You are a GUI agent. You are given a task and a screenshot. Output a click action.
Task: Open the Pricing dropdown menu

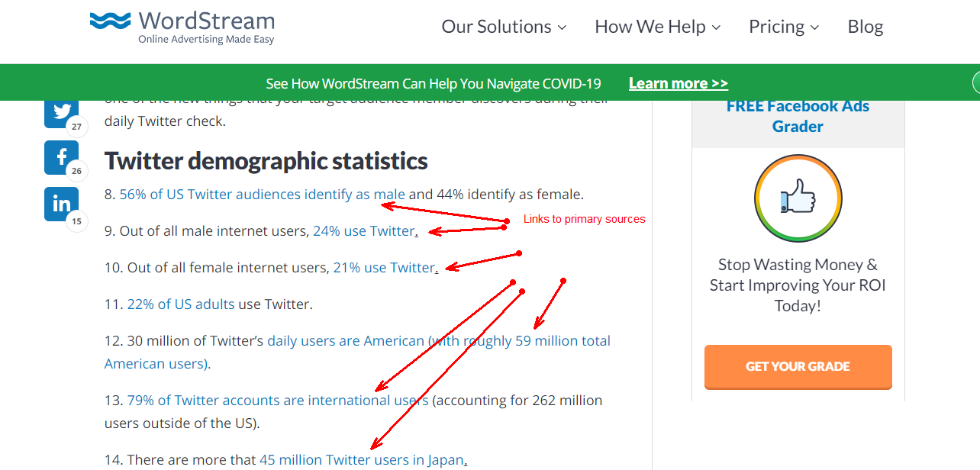point(784,27)
